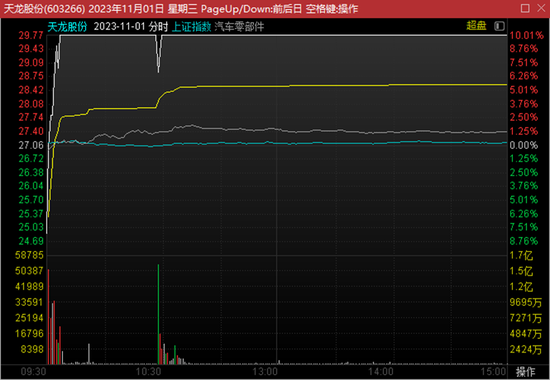
Task: Select the 14:00 time axis marker
Action: point(381,372)
